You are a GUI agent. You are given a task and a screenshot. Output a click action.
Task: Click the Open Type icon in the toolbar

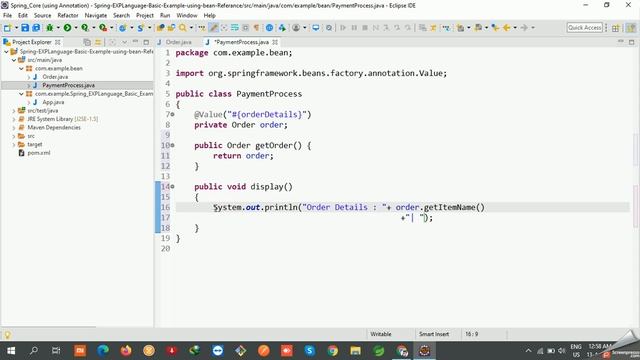160,28
